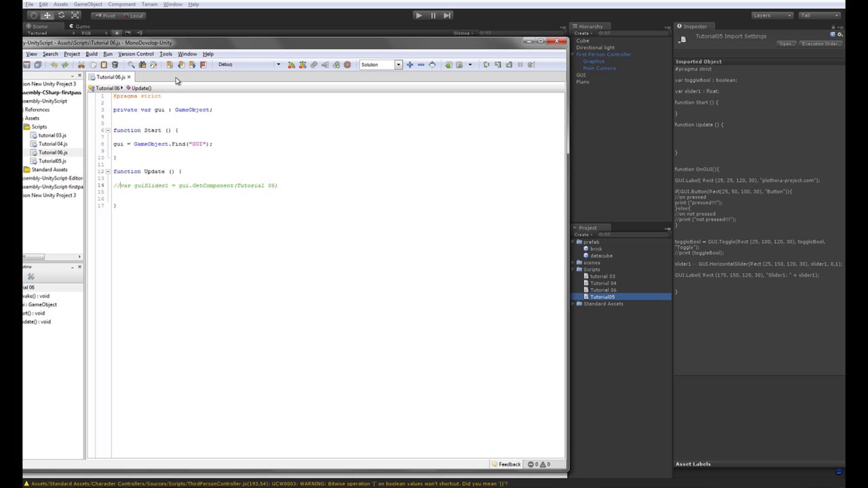The height and width of the screenshot is (488, 868).
Task: Click the red bookmark toggle icon
Action: point(203,65)
